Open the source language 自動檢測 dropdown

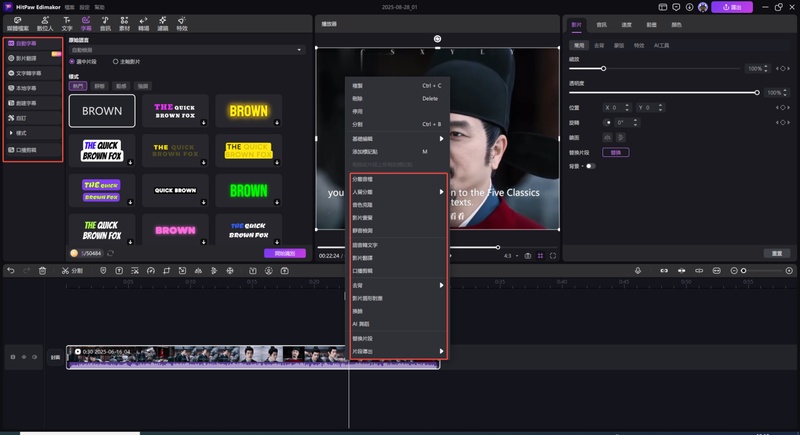click(x=187, y=50)
